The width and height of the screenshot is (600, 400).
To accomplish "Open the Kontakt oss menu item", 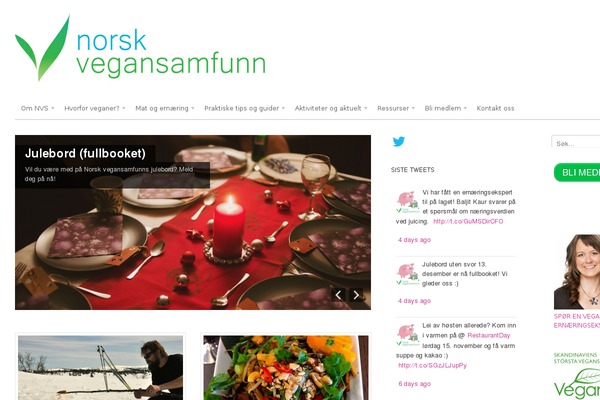I will point(495,108).
